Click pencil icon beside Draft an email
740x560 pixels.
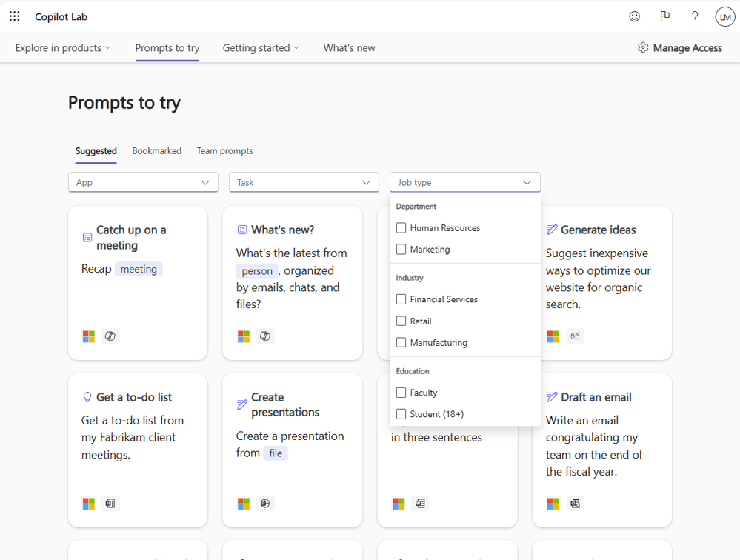(552, 397)
